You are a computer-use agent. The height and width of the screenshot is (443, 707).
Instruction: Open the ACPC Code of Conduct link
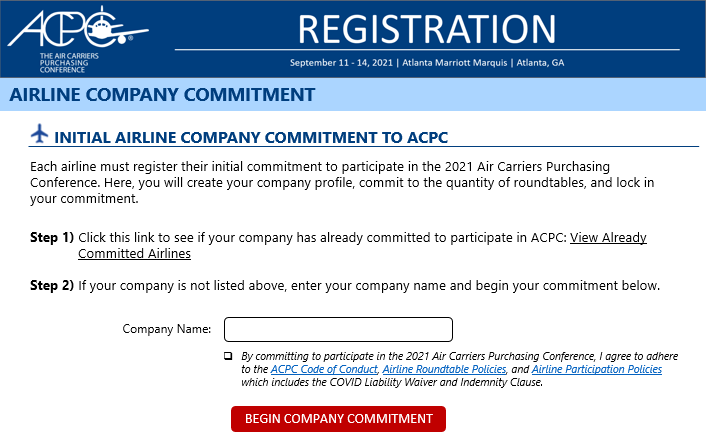click(324, 369)
